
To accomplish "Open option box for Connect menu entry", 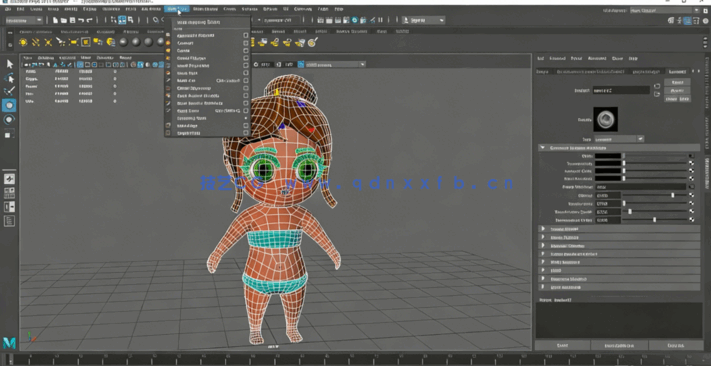I will 246,43.
